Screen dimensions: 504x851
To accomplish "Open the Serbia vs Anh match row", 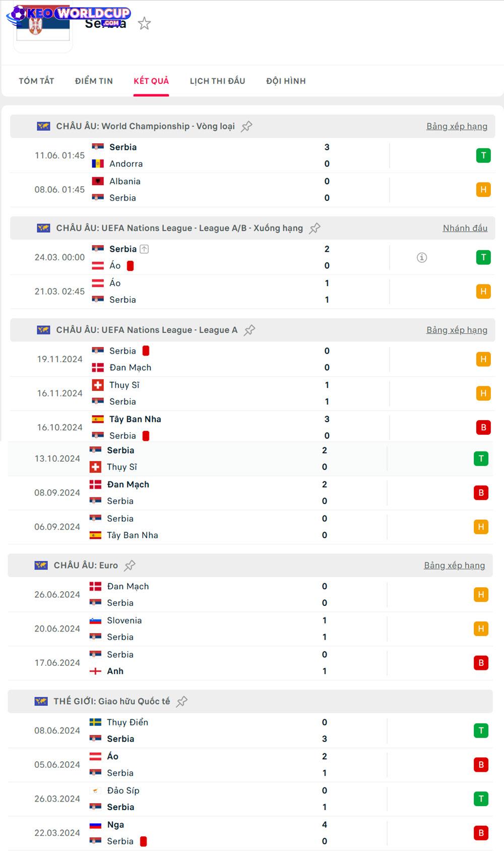I will click(x=250, y=663).
